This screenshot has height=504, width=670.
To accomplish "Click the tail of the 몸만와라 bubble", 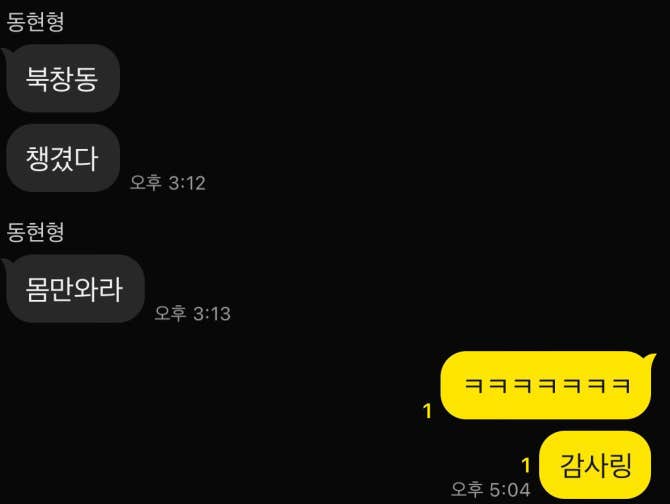I will (5, 264).
